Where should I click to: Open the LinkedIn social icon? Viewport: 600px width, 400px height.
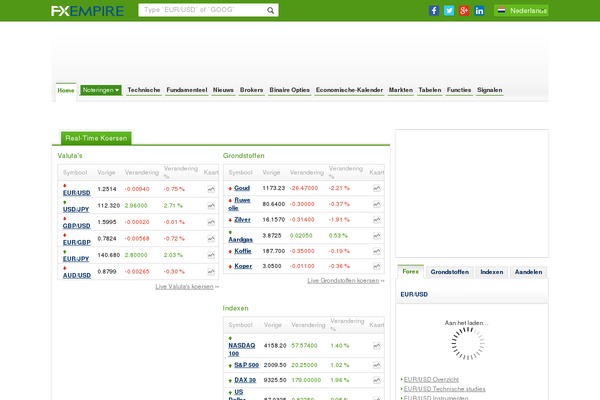point(479,10)
